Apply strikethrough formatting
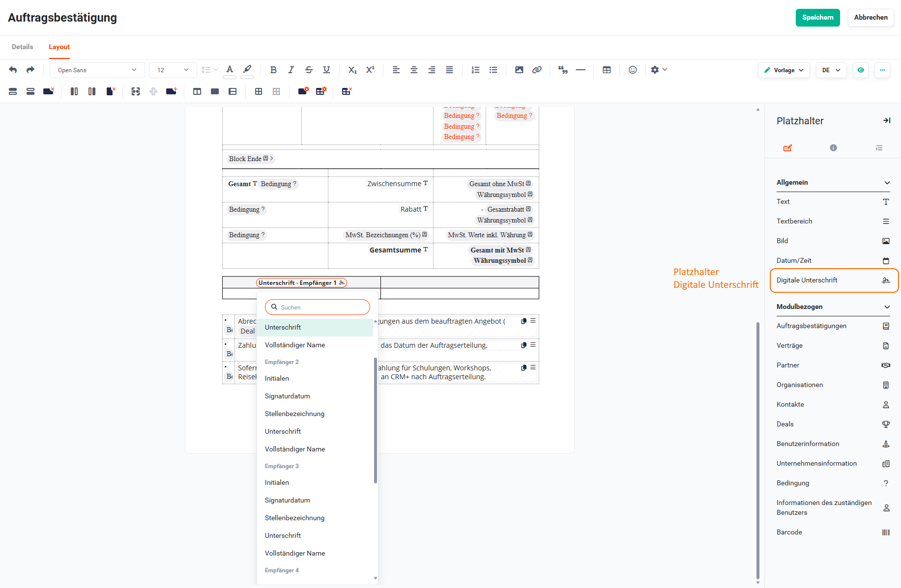The height and width of the screenshot is (588, 901). click(x=309, y=70)
